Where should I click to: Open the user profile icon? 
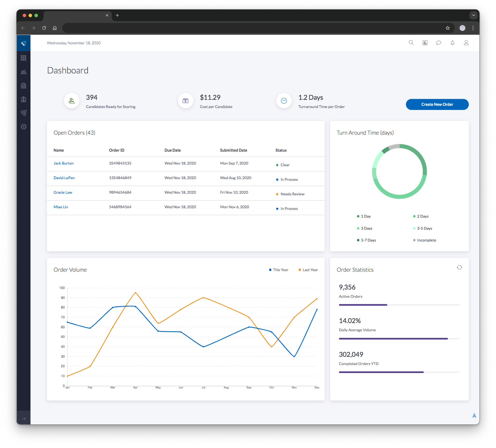(x=466, y=43)
